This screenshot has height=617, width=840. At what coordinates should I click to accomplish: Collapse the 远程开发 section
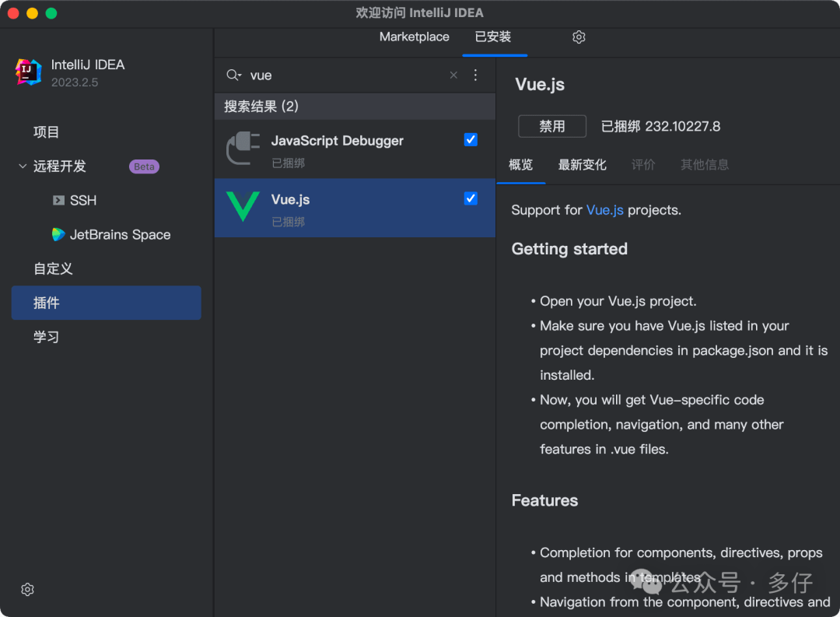[x=23, y=167]
